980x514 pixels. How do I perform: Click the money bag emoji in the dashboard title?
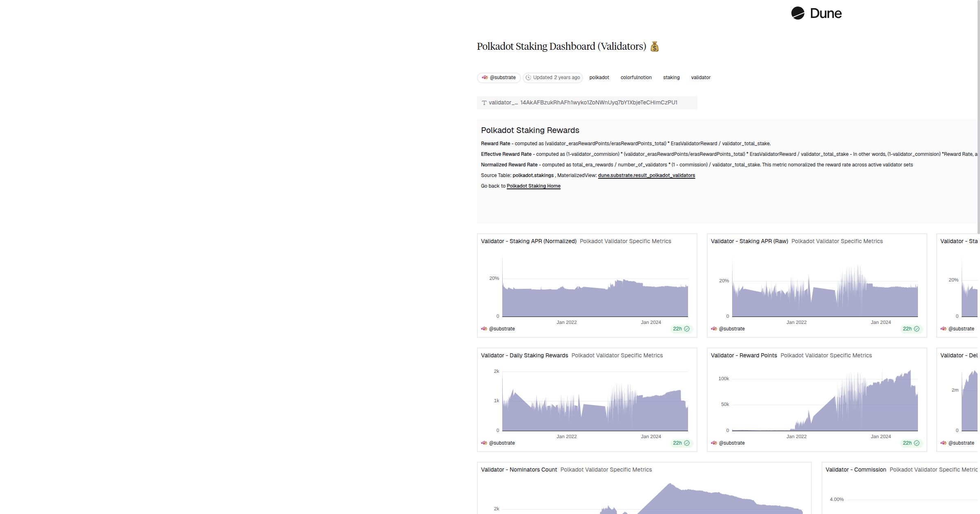pyautogui.click(x=654, y=46)
